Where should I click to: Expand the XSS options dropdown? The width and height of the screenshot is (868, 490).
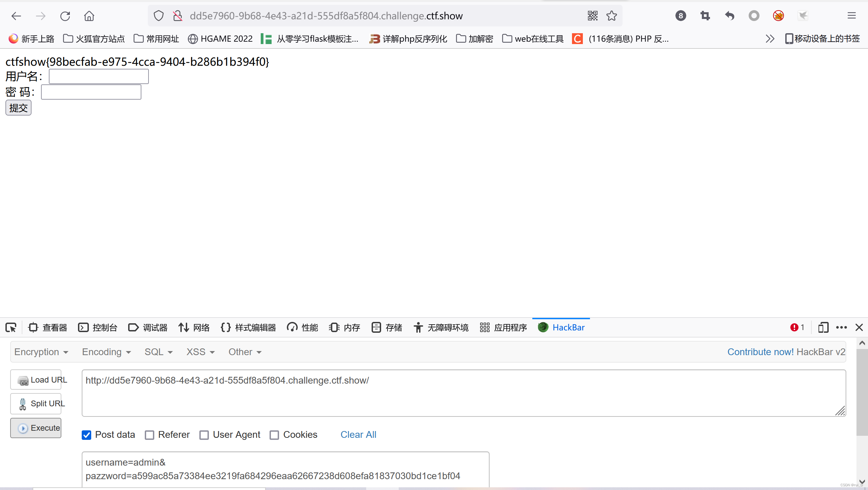(200, 352)
